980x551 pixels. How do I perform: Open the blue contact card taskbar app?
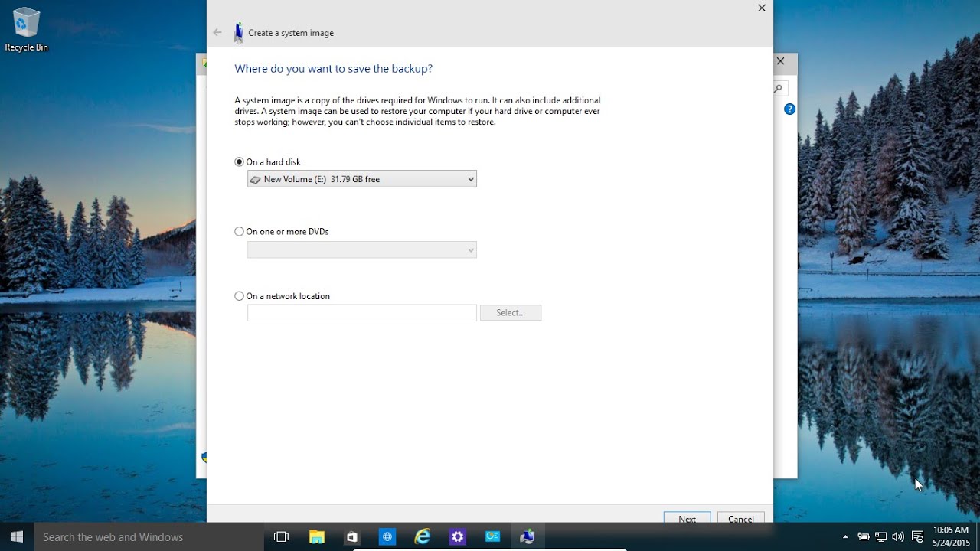[493, 537]
